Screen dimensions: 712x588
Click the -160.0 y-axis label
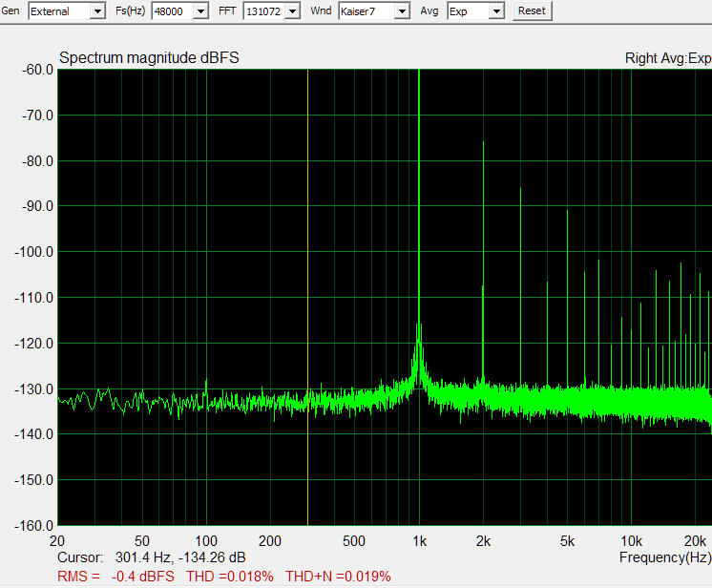click(x=34, y=526)
